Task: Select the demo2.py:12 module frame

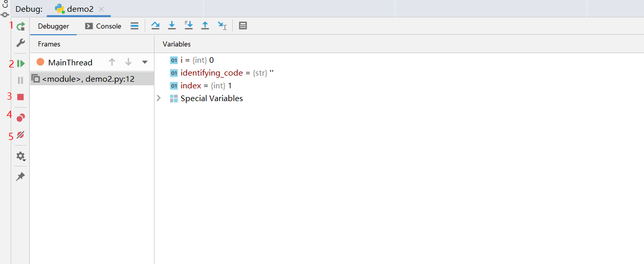Action: click(x=88, y=79)
